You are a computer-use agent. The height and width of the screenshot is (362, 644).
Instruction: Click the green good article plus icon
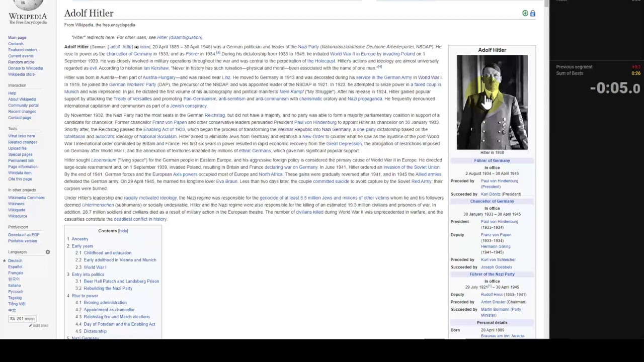click(525, 13)
